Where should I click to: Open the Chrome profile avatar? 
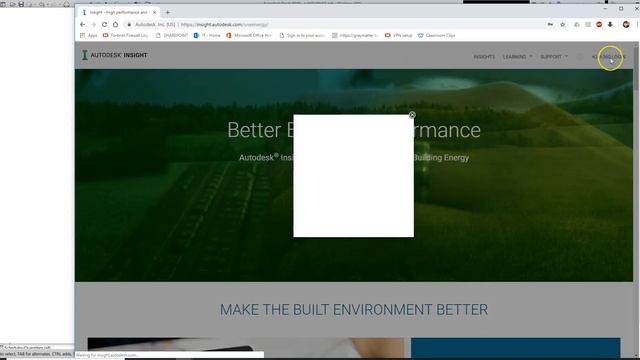626,24
